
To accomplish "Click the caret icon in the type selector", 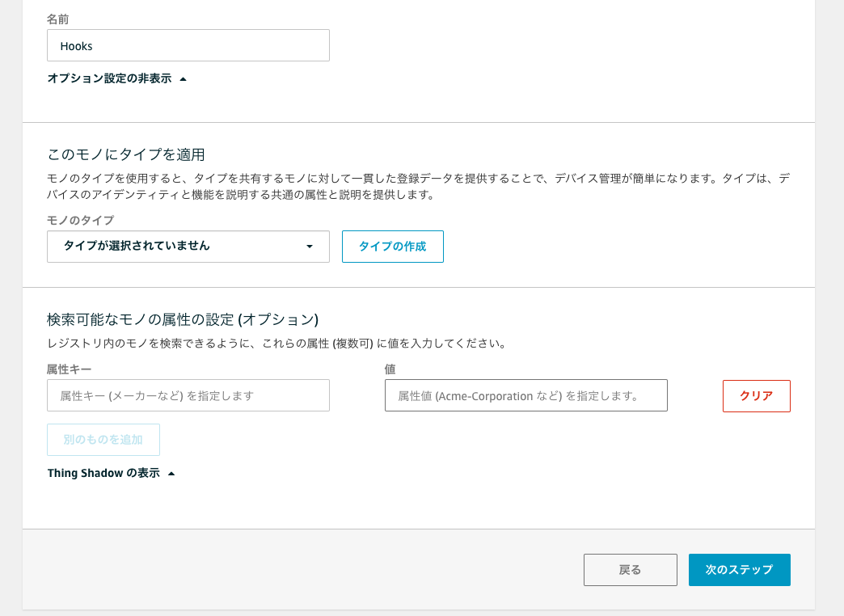I will (x=310, y=247).
